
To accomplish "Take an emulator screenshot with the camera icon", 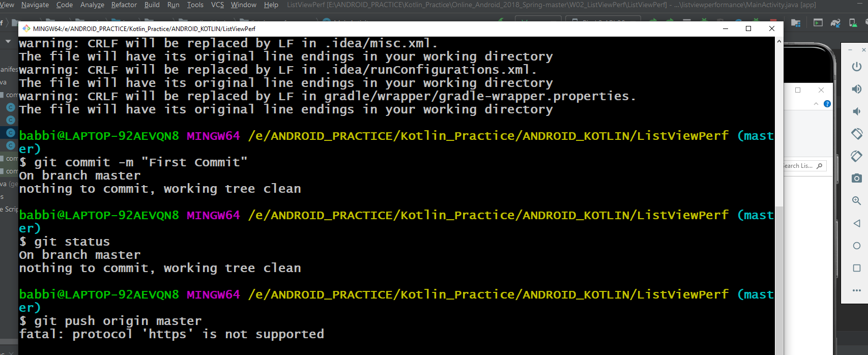I will [x=857, y=179].
